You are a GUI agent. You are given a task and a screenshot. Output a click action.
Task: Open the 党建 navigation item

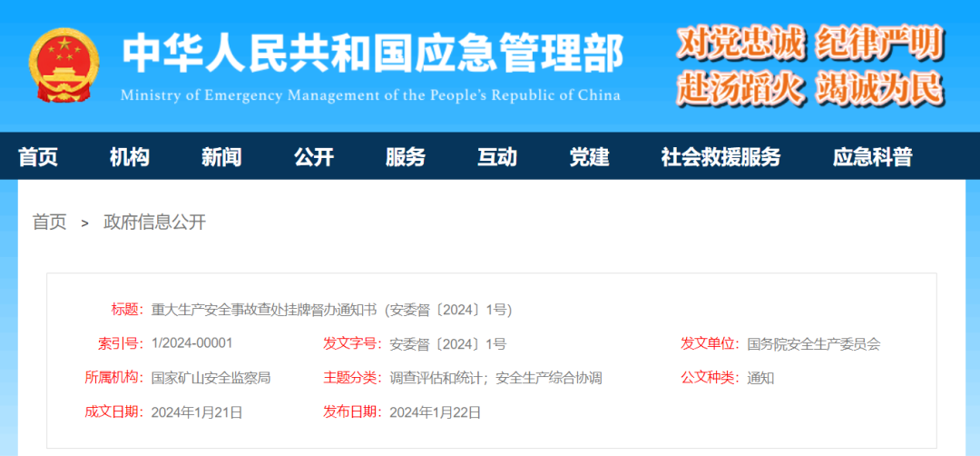click(590, 157)
